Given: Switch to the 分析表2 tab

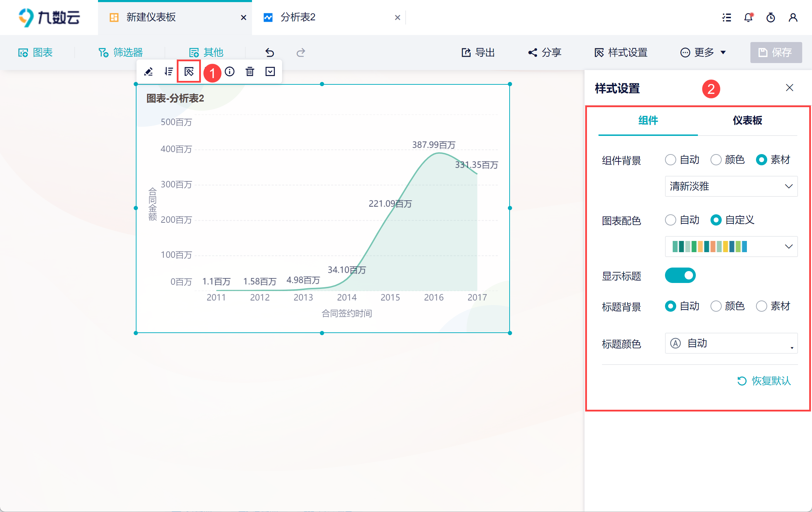Looking at the screenshot, I should (x=297, y=18).
